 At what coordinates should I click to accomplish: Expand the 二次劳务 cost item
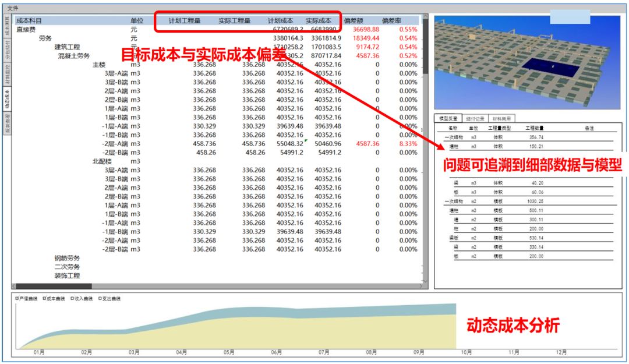pos(67,267)
